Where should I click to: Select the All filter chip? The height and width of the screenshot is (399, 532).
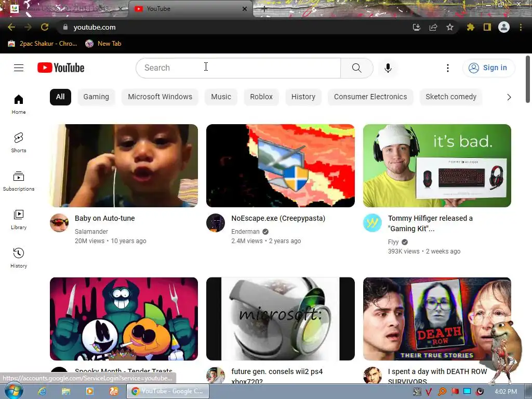pos(60,97)
